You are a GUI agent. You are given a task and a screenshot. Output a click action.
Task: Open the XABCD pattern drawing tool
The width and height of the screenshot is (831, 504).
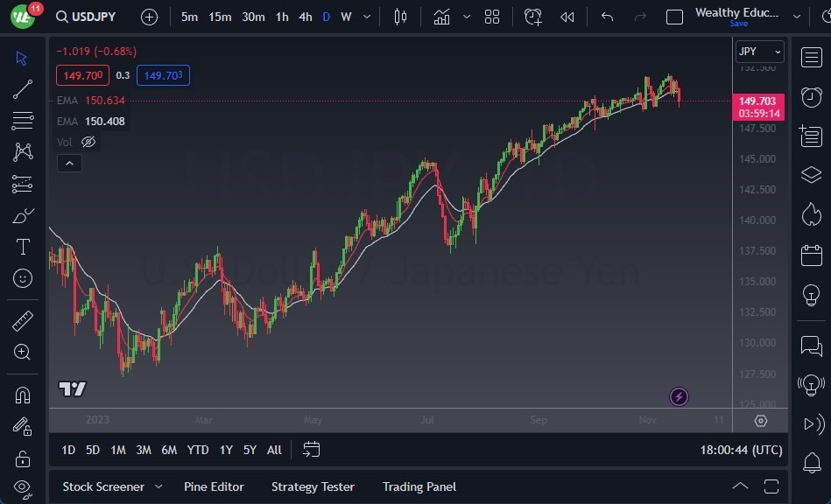[x=22, y=151]
